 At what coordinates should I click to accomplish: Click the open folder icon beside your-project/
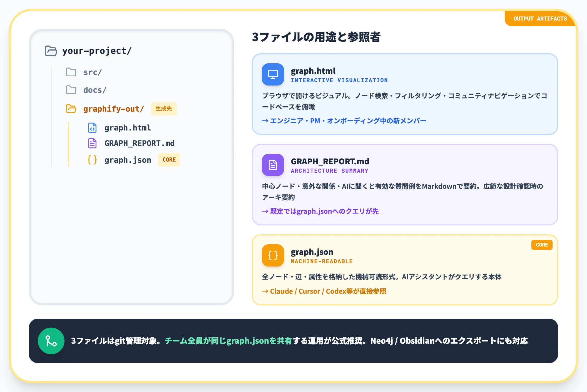51,51
